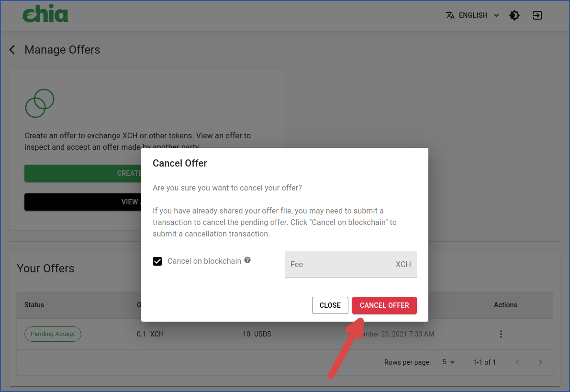Go to previous page of offers
Viewport: 570px width, 392px height.
pyautogui.click(x=517, y=362)
